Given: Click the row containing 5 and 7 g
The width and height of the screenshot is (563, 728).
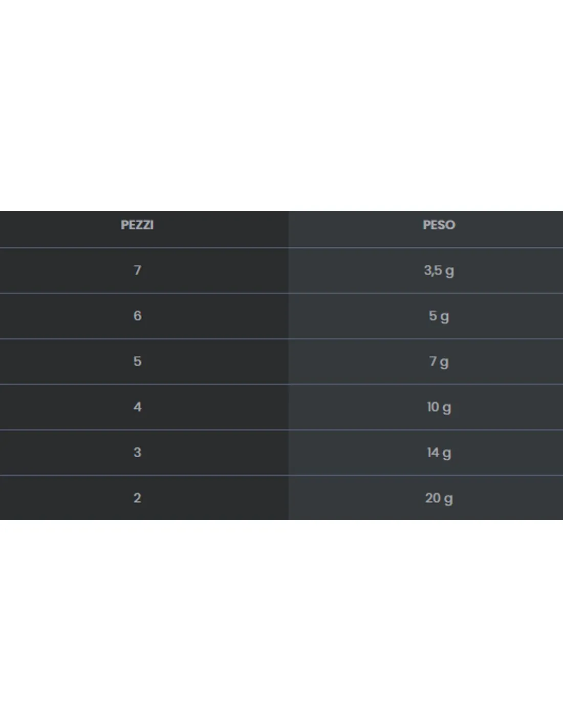Looking at the screenshot, I should (x=281, y=361).
